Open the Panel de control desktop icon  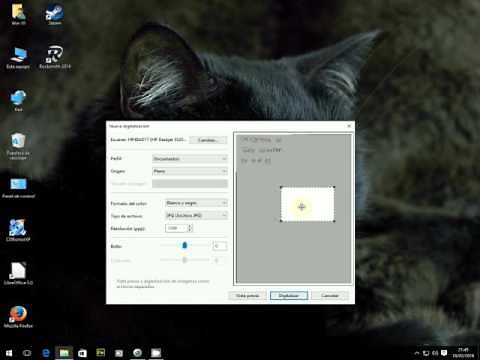point(18,188)
